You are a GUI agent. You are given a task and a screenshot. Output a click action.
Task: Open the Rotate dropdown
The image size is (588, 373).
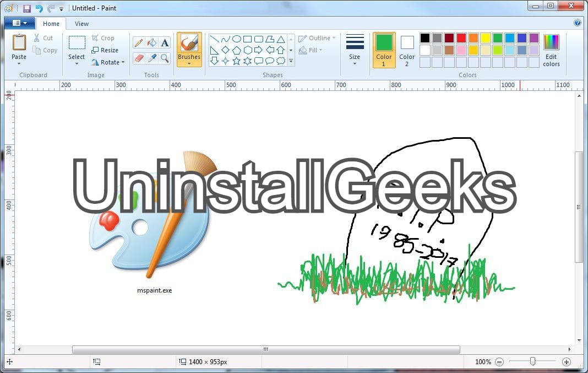108,62
